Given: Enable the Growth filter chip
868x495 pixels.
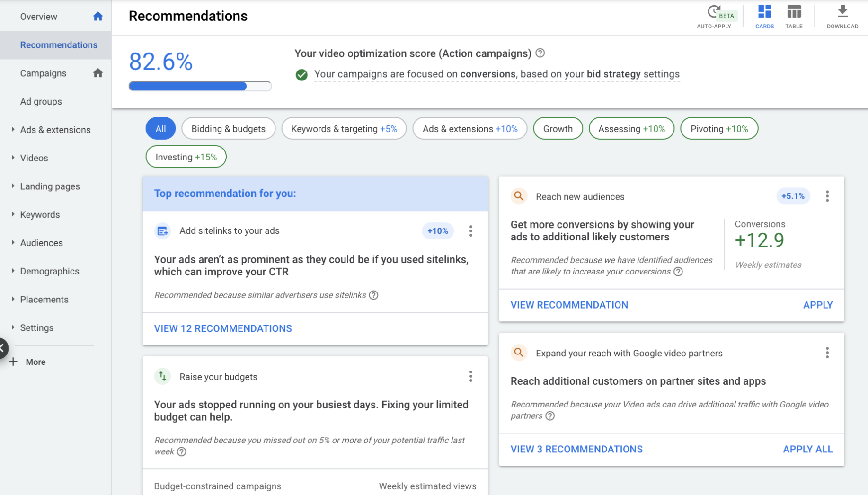Looking at the screenshot, I should coord(558,128).
